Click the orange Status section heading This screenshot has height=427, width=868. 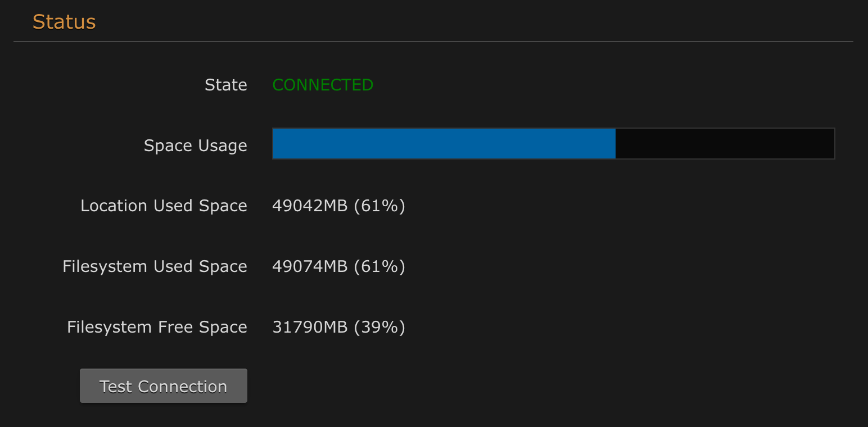coord(64,22)
